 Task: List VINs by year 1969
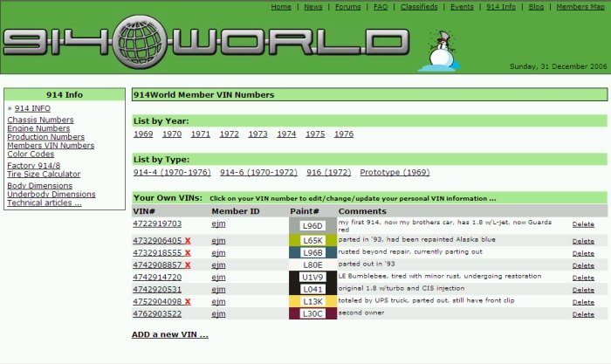pos(143,134)
